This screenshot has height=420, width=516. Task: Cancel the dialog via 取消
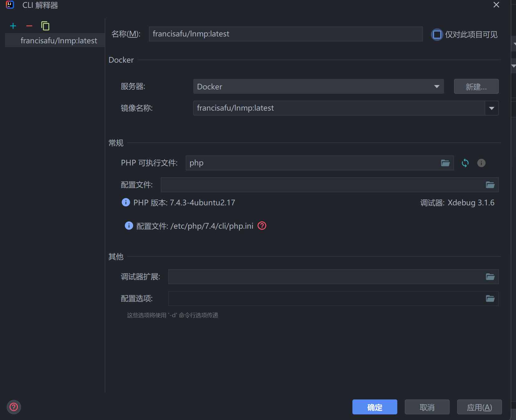pyautogui.click(x=427, y=407)
